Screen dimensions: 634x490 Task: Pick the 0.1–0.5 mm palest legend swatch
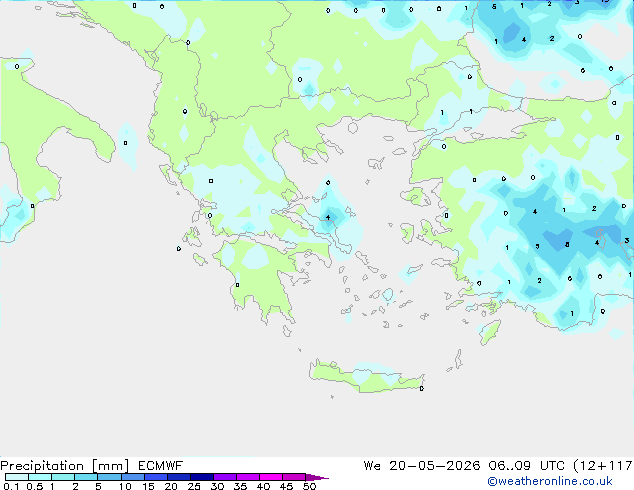coord(17,477)
